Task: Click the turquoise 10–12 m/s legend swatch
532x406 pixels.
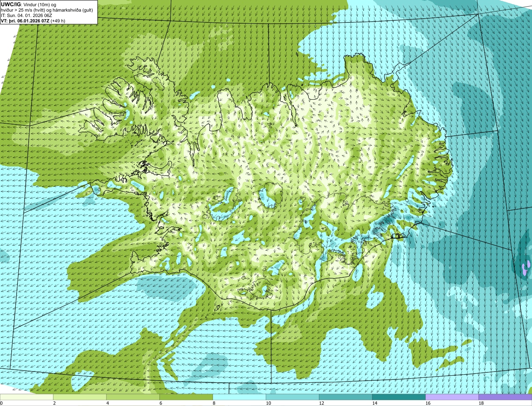Action: [x=293, y=397]
